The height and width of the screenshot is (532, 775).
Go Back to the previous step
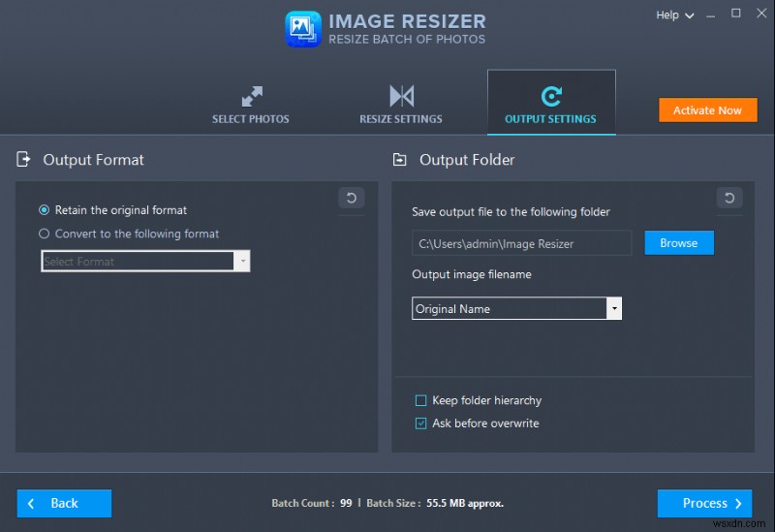(x=64, y=503)
